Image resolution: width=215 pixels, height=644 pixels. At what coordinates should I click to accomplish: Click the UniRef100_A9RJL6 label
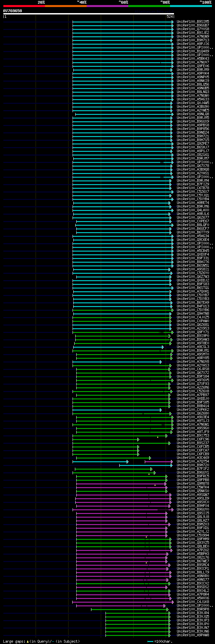[193, 214]
